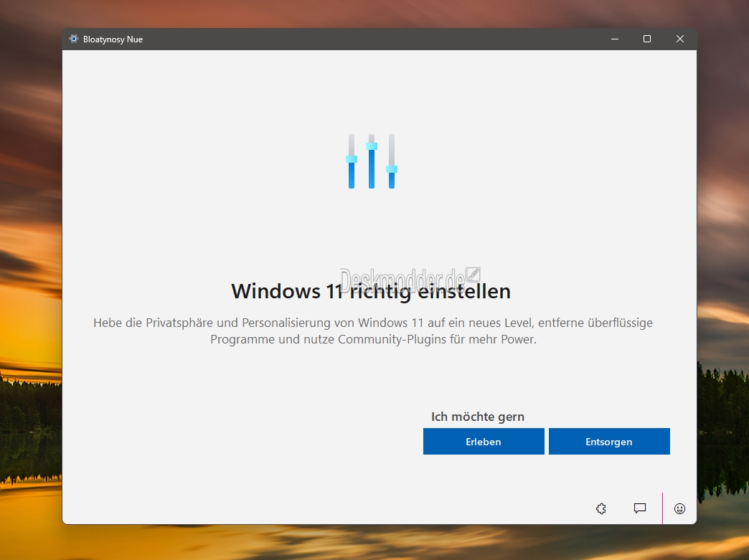Click the "Bloatynosy Nue" title text

113,39
